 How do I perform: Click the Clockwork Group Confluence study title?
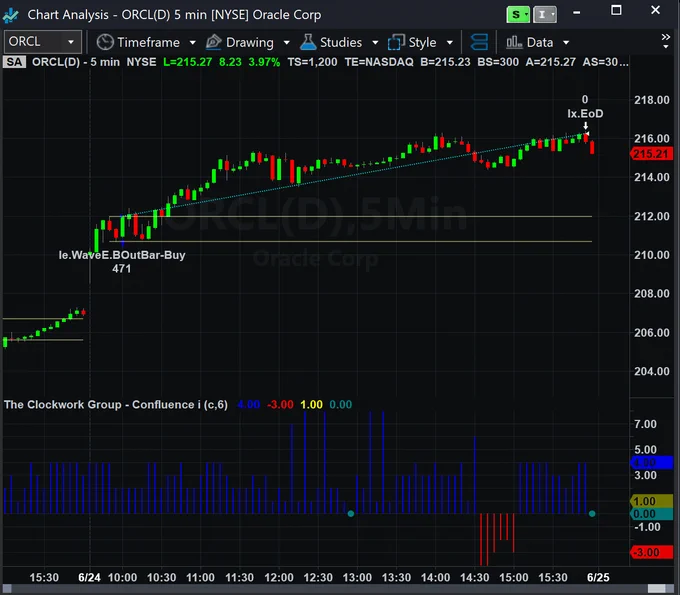coord(115,405)
